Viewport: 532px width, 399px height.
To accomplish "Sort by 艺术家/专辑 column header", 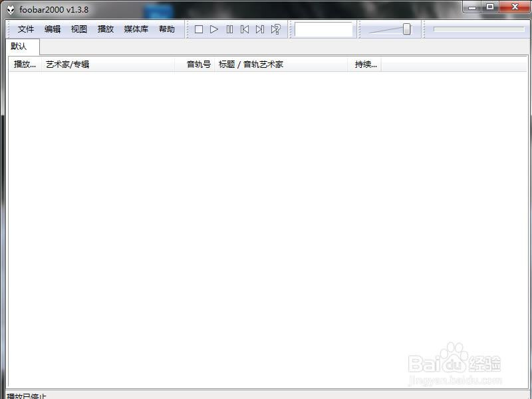I will point(108,64).
